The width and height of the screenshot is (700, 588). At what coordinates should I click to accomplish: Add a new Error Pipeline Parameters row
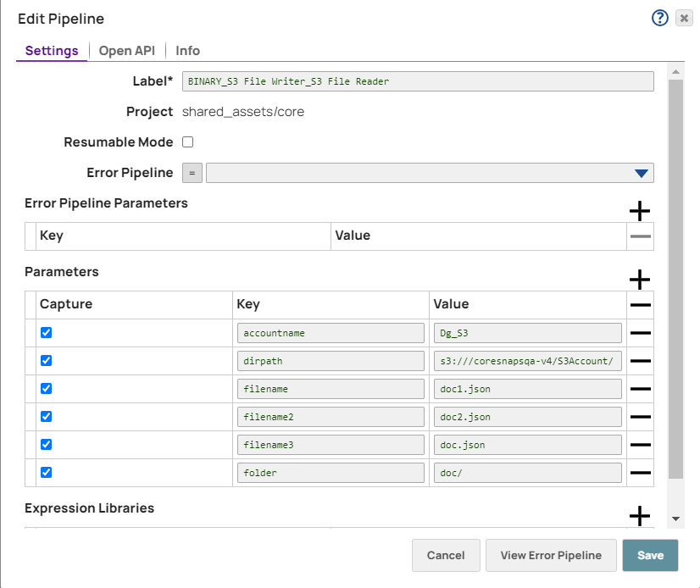640,211
